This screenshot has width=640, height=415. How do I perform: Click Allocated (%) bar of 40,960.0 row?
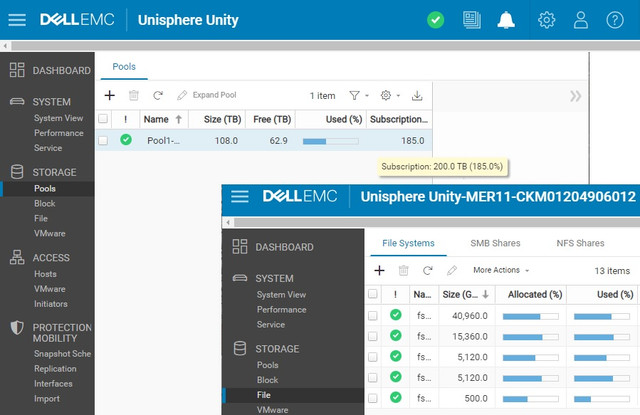(531, 316)
